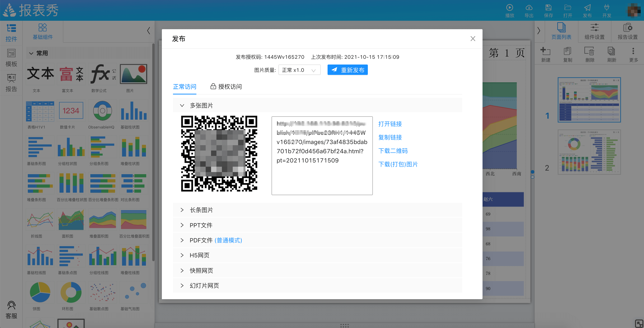Screen dimensions: 644x328
Task: Open the 页面列表 tab
Action: [562, 31]
